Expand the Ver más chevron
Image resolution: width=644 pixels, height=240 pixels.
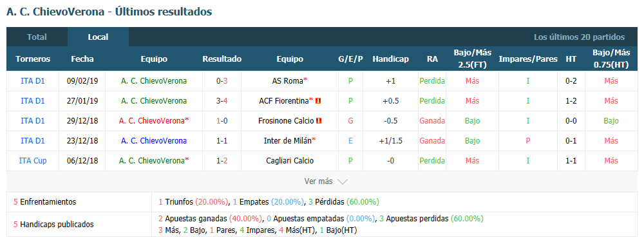343,181
